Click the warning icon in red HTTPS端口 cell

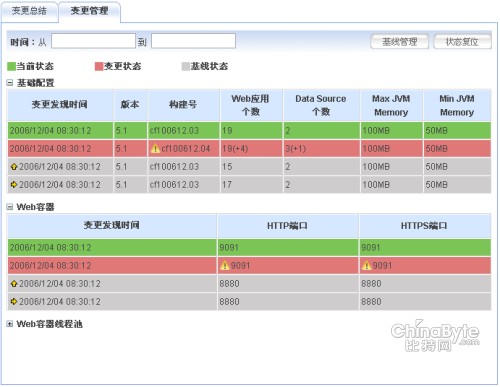coord(367,265)
